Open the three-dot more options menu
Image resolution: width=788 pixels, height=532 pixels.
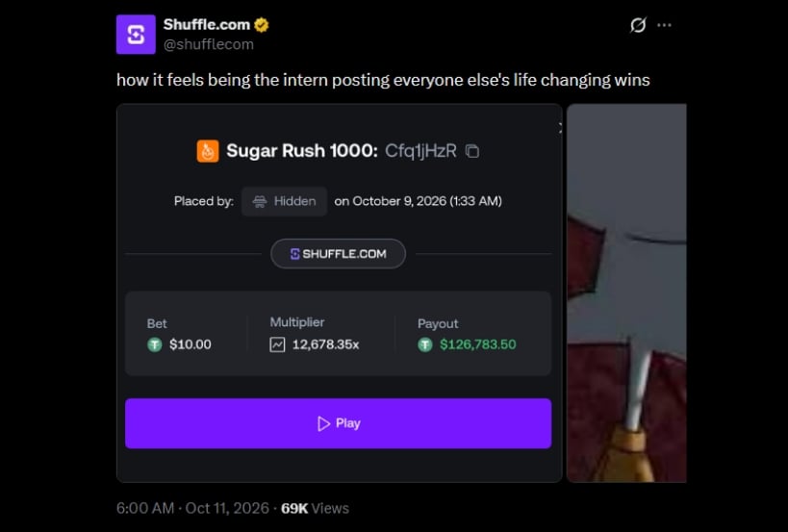click(x=664, y=25)
